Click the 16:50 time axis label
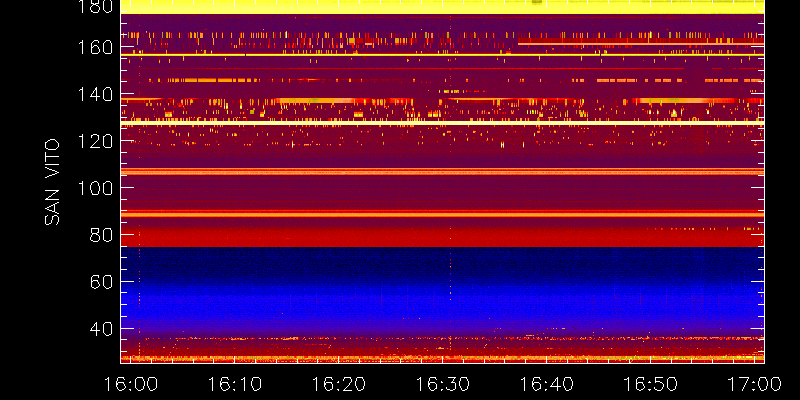800x400 pixels. pos(651,384)
